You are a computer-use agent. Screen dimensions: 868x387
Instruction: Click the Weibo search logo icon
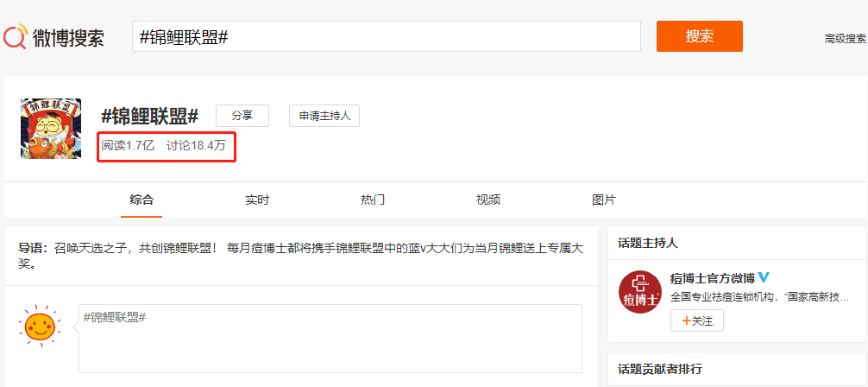click(x=16, y=36)
